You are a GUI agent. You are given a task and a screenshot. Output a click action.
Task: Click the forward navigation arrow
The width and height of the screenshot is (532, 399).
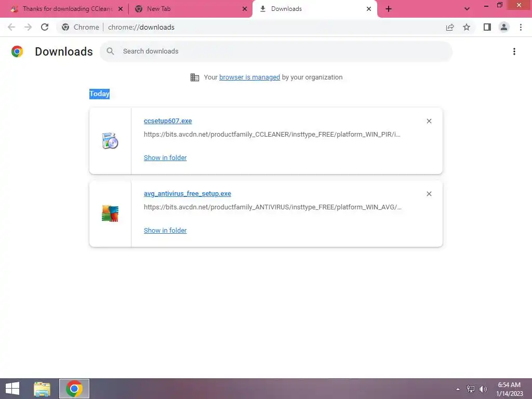tap(28, 27)
